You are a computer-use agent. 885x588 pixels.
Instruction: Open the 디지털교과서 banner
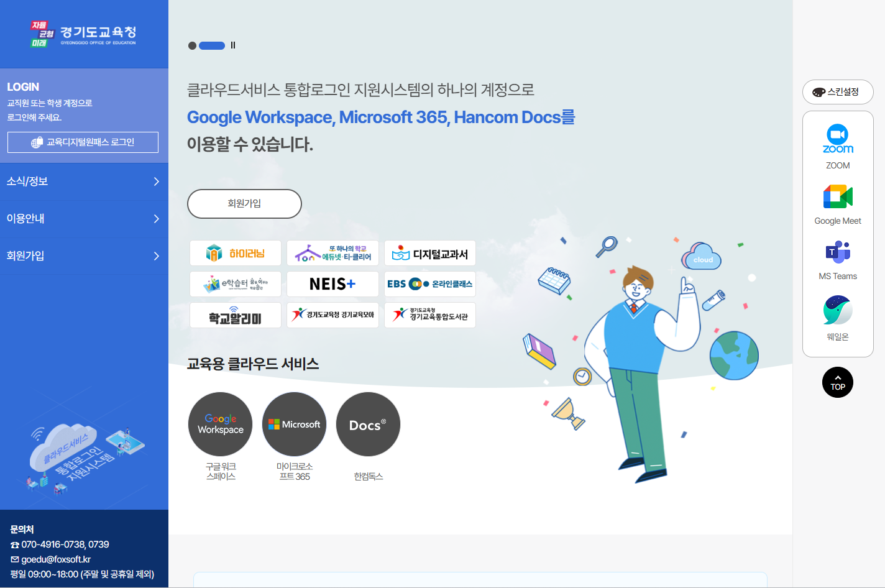[x=430, y=253]
